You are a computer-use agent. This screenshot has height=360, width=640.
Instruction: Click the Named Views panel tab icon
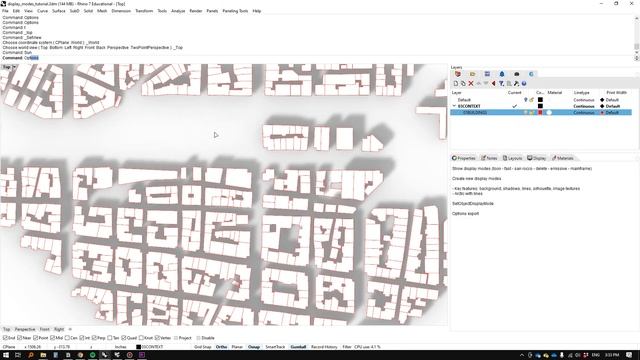click(x=487, y=74)
